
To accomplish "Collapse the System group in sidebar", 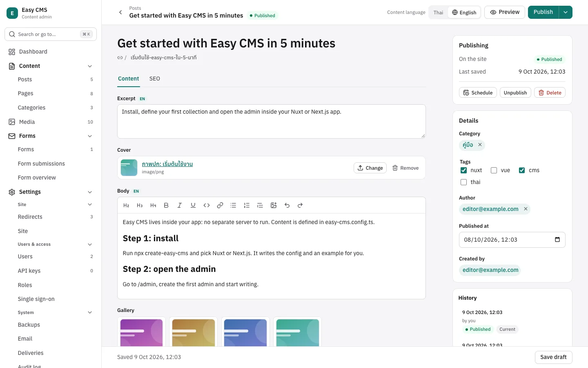I will tap(90, 313).
